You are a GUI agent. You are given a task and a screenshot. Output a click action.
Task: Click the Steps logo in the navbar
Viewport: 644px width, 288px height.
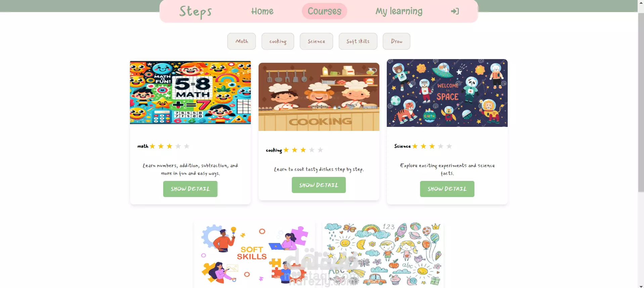click(x=195, y=12)
